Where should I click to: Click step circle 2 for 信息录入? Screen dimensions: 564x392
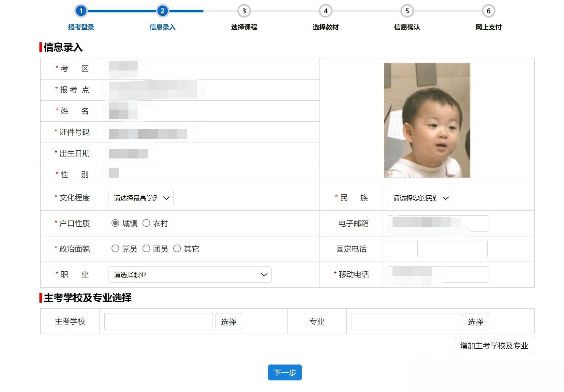[163, 11]
